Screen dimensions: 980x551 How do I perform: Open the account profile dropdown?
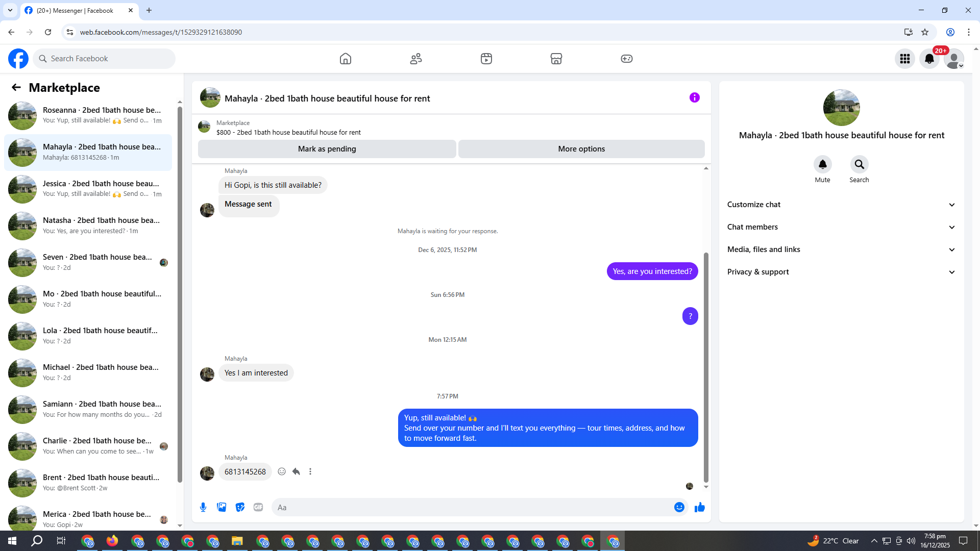pyautogui.click(x=954, y=59)
